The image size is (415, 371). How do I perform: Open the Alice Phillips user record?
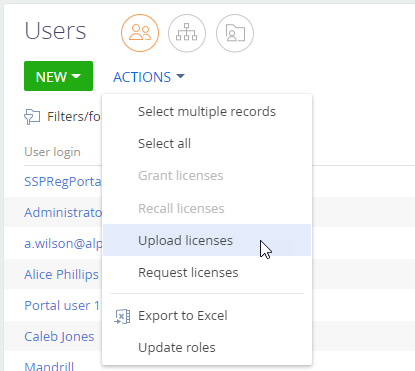(x=61, y=275)
